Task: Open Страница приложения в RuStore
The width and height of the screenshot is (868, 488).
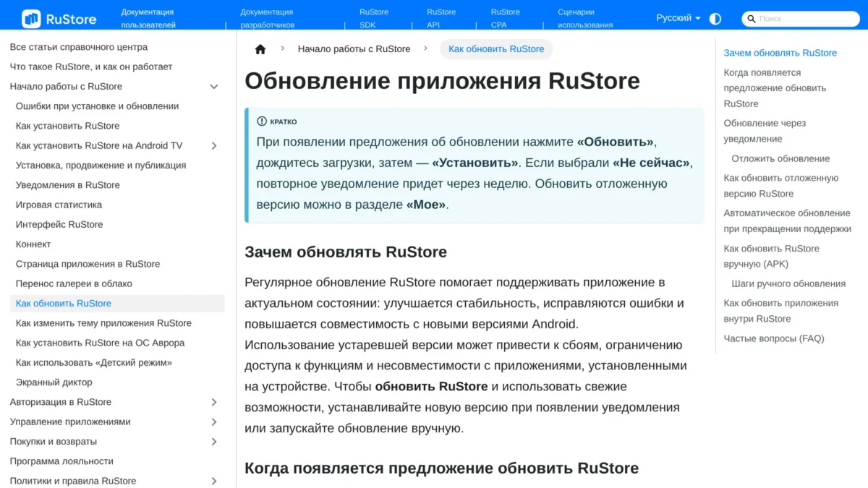Action: (88, 264)
